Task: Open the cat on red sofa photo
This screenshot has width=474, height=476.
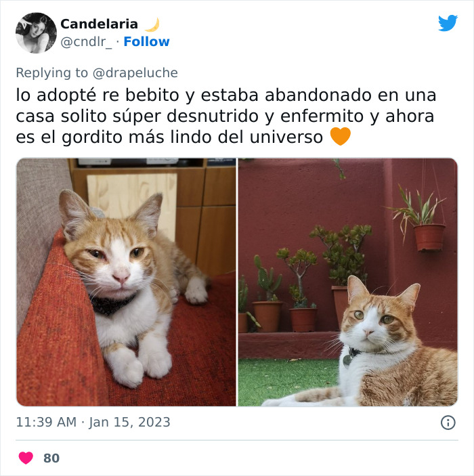Action: pos(126,282)
